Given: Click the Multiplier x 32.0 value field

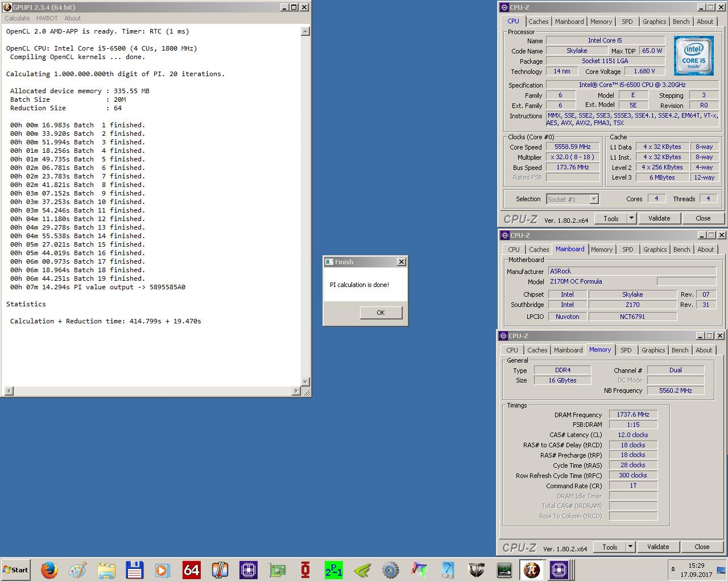Looking at the screenshot, I should (573, 157).
